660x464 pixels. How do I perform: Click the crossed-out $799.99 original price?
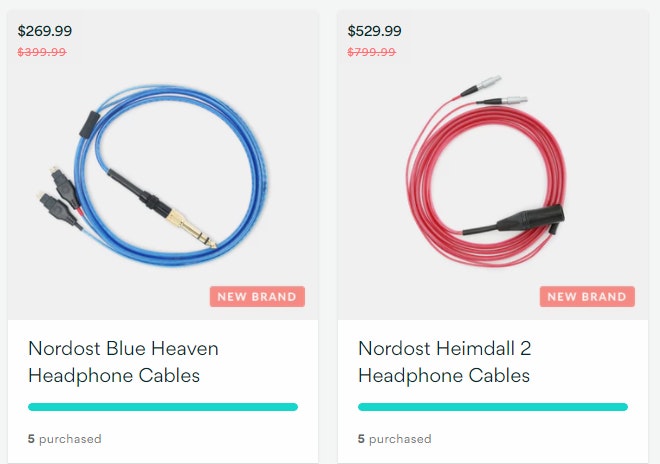[x=371, y=52]
